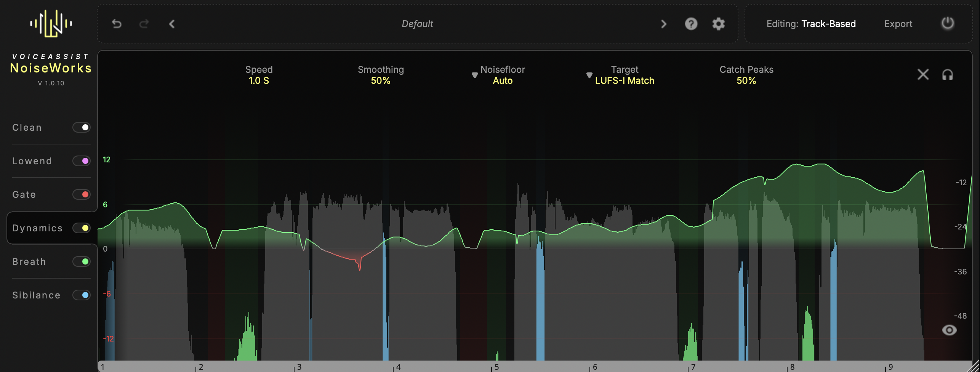Click timeline marker 8

point(792,367)
